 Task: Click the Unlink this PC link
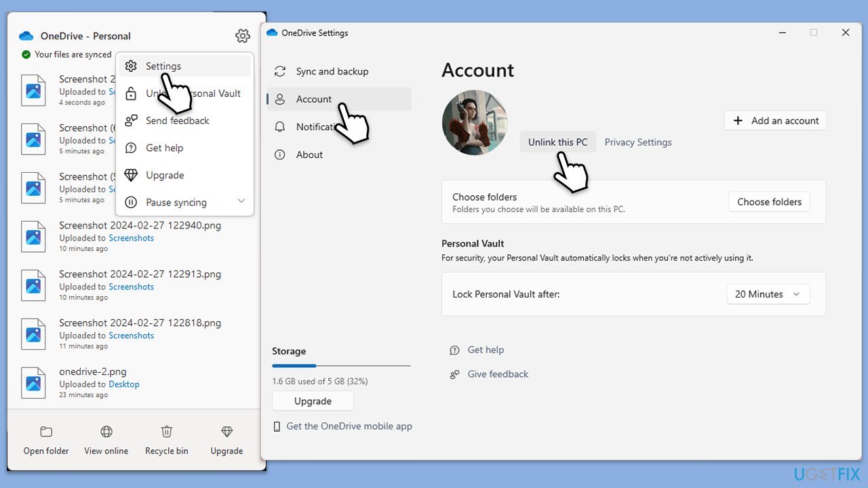(558, 142)
